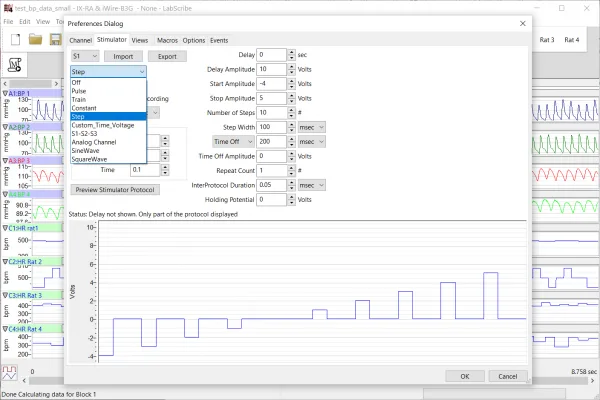Screen dimensions: 600x400
Task: Click the Delay value input field
Action: point(270,55)
